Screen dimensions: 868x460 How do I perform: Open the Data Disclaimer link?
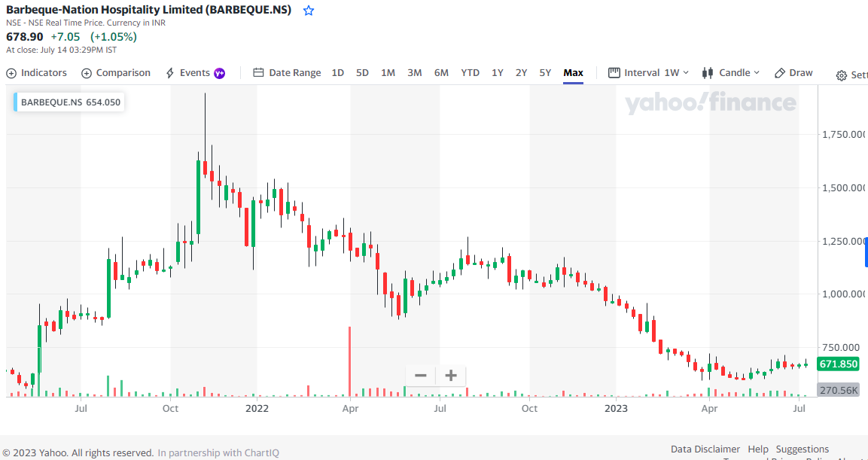coord(705,449)
